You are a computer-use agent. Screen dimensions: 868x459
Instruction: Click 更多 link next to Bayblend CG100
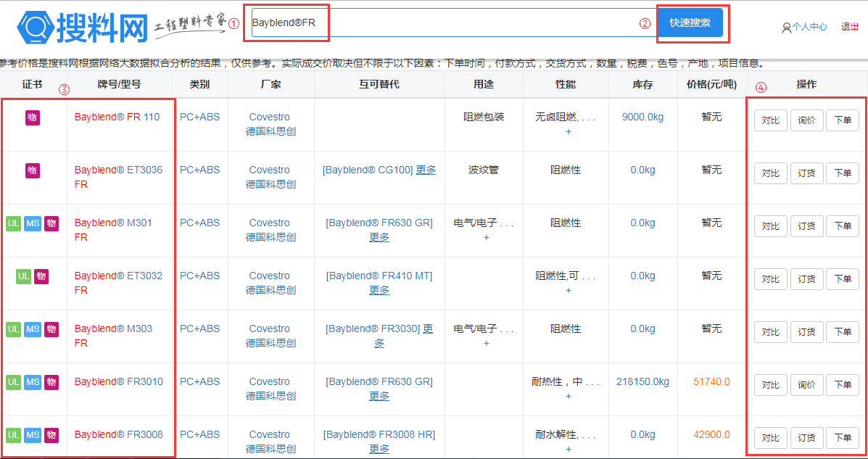tap(426, 170)
